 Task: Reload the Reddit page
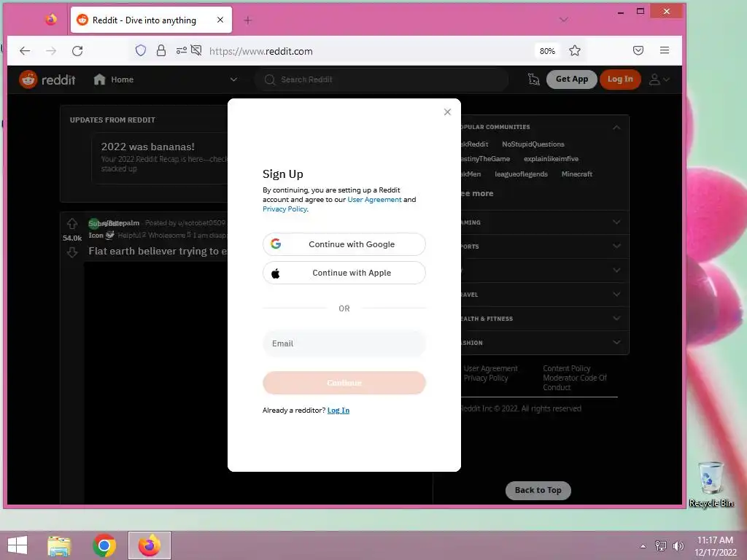coord(77,51)
